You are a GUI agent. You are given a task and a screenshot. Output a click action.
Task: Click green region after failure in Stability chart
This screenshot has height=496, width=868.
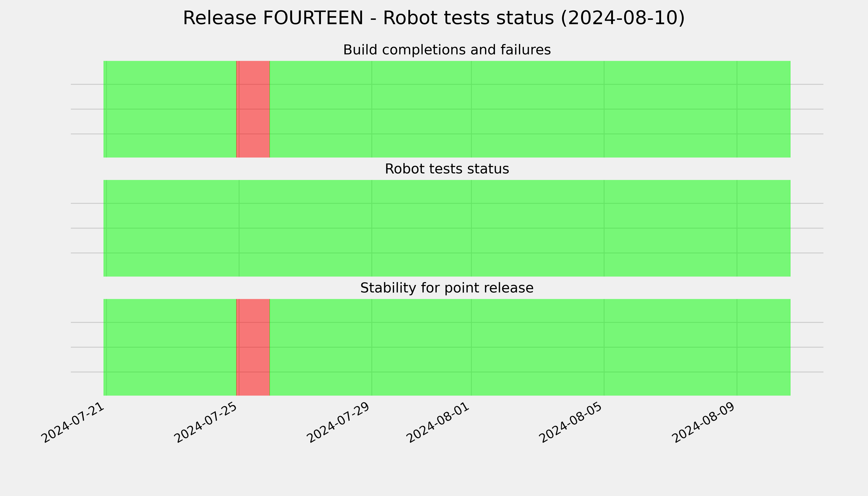[530, 347]
